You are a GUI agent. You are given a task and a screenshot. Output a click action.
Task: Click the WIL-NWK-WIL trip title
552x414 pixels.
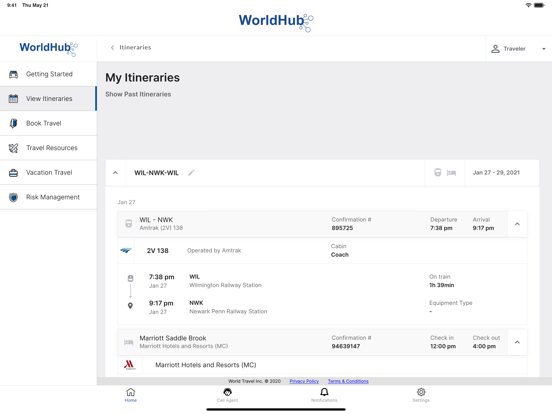156,173
